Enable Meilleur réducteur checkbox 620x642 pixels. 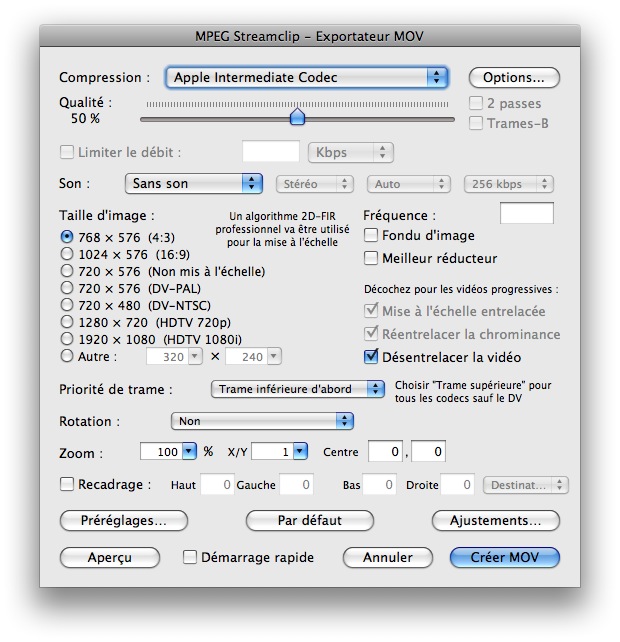[371, 258]
